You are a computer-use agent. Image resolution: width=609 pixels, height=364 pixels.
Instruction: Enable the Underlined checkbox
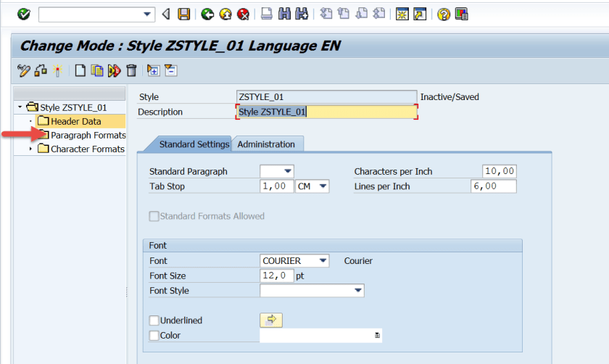pyautogui.click(x=154, y=320)
